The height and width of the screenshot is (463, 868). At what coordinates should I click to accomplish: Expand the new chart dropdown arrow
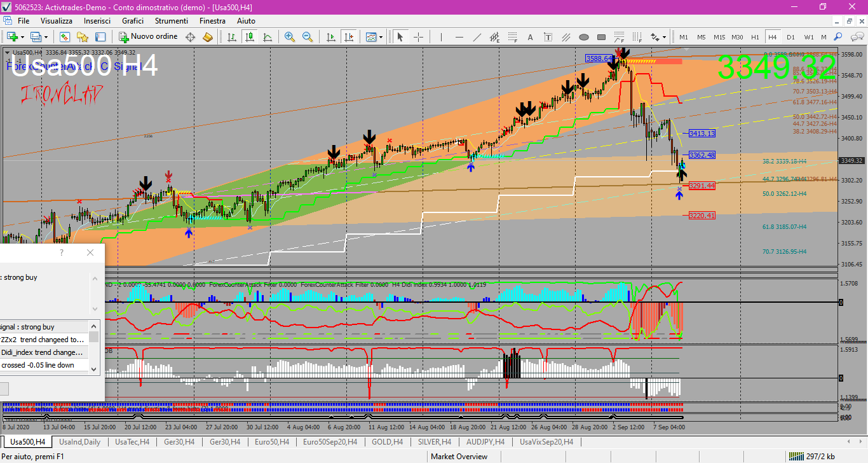click(x=22, y=37)
